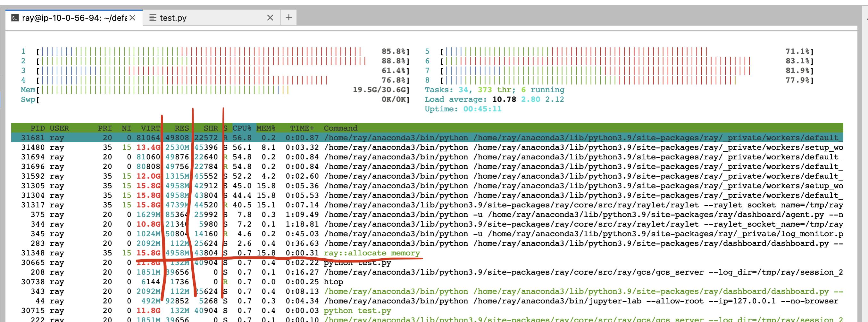Select the htop process row
868x322 pixels.
click(333, 282)
